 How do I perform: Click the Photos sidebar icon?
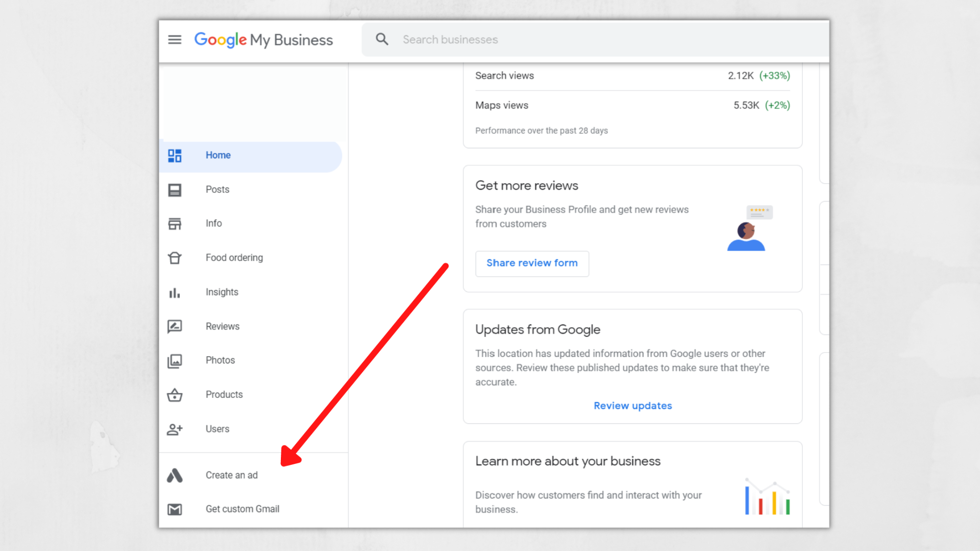click(x=175, y=361)
